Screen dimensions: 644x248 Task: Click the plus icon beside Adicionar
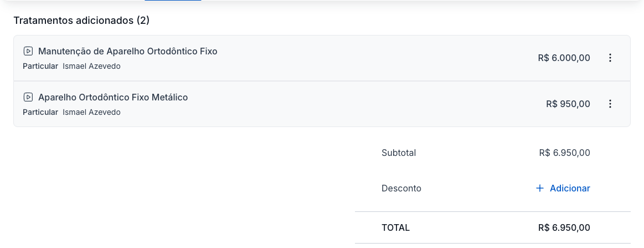(540, 188)
